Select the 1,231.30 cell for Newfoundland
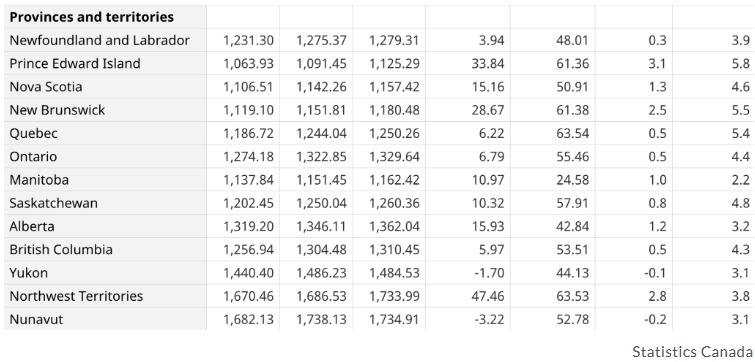The image size is (755, 362). [248, 40]
